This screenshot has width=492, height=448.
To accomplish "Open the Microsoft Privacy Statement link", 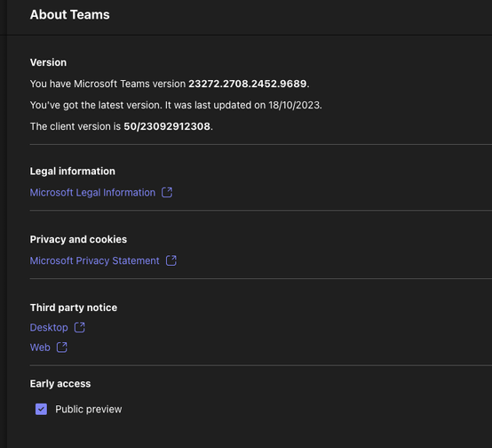I will [94, 260].
